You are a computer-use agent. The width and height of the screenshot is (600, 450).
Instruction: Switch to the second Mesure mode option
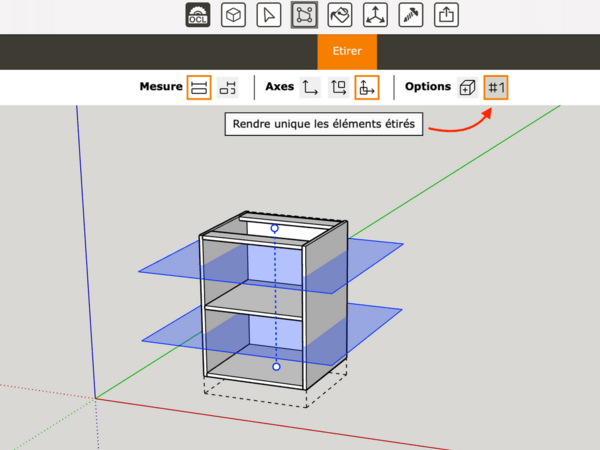(228, 87)
